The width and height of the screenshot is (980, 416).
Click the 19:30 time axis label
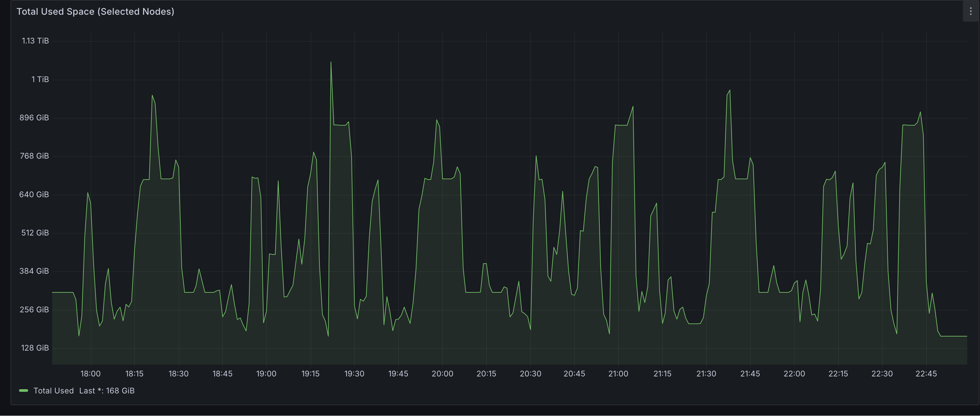point(354,373)
